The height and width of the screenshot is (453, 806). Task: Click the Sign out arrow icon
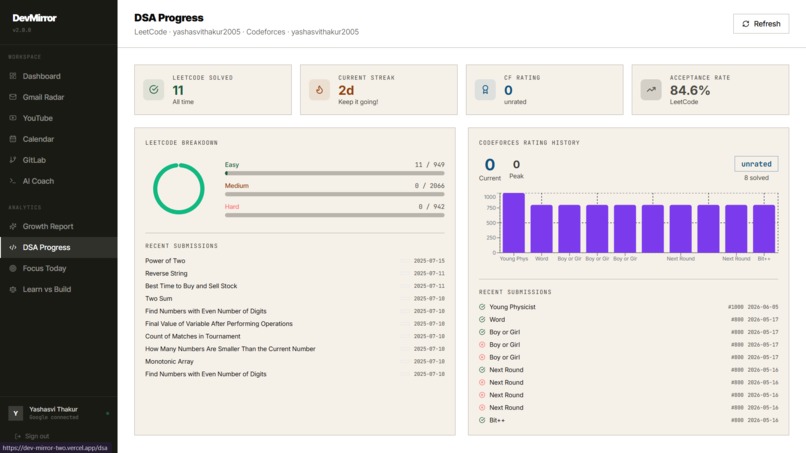(18, 436)
